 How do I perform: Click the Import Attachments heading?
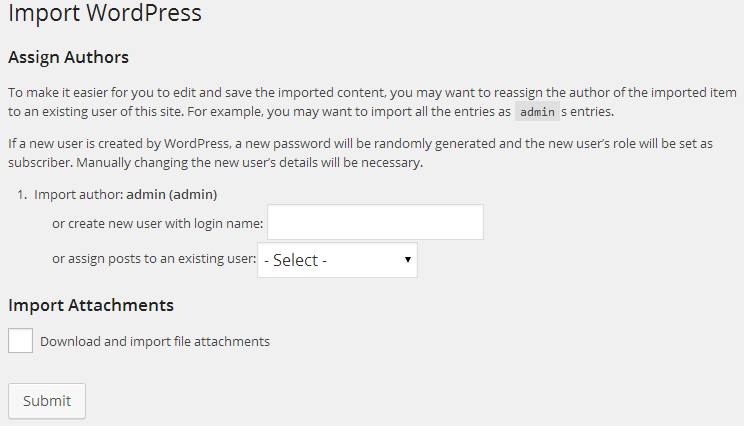(91, 305)
